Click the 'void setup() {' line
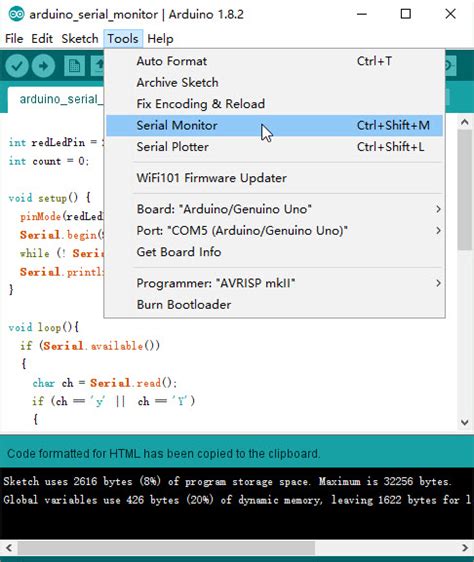This screenshot has height=562, width=474. (49, 198)
